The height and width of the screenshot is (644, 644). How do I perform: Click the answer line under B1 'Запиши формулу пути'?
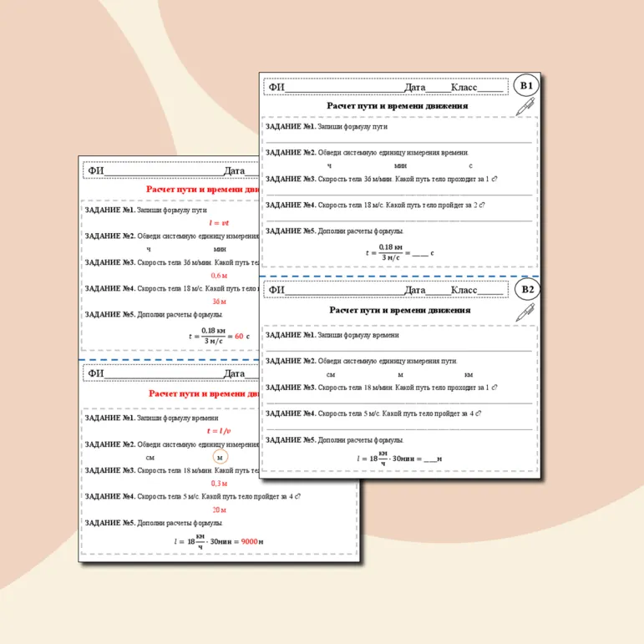[x=398, y=142]
